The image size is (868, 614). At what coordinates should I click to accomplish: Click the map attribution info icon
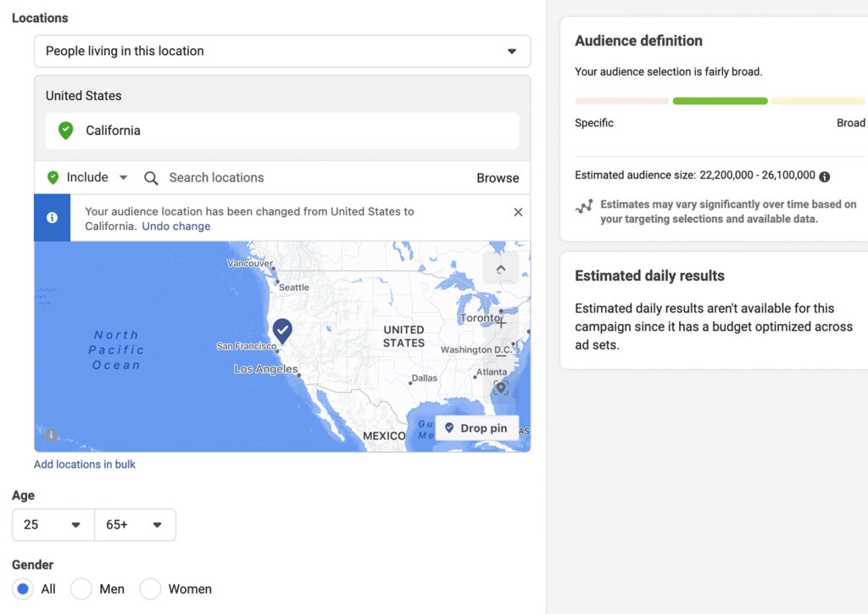tap(51, 434)
